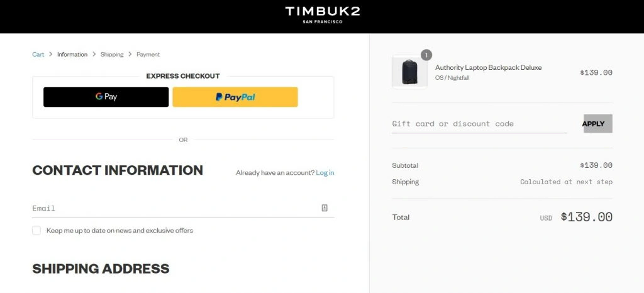
Task: Click the autofill icon inside Email field
Action: 325,208
